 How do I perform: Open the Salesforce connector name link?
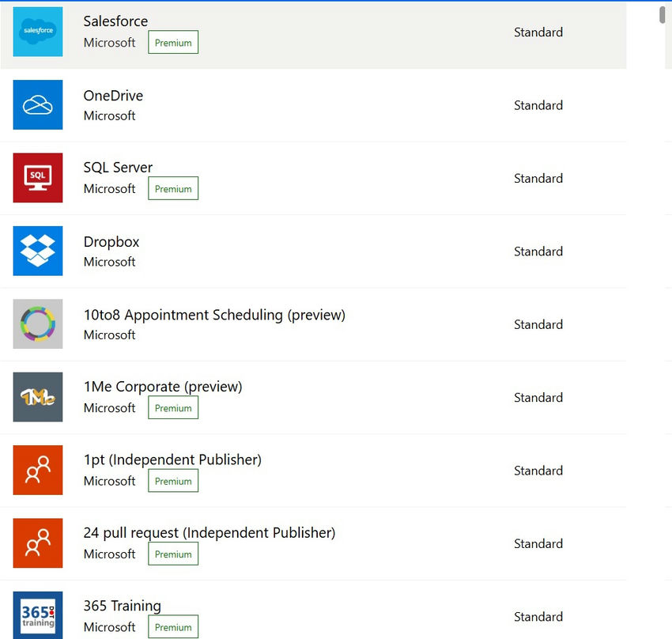pos(115,21)
